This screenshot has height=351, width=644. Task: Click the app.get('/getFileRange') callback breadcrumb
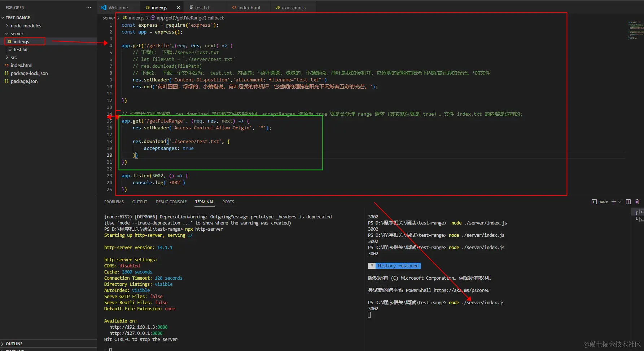tap(190, 18)
